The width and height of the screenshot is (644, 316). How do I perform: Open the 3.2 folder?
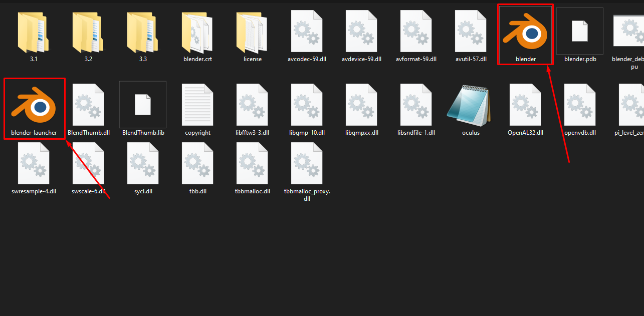tap(88, 33)
